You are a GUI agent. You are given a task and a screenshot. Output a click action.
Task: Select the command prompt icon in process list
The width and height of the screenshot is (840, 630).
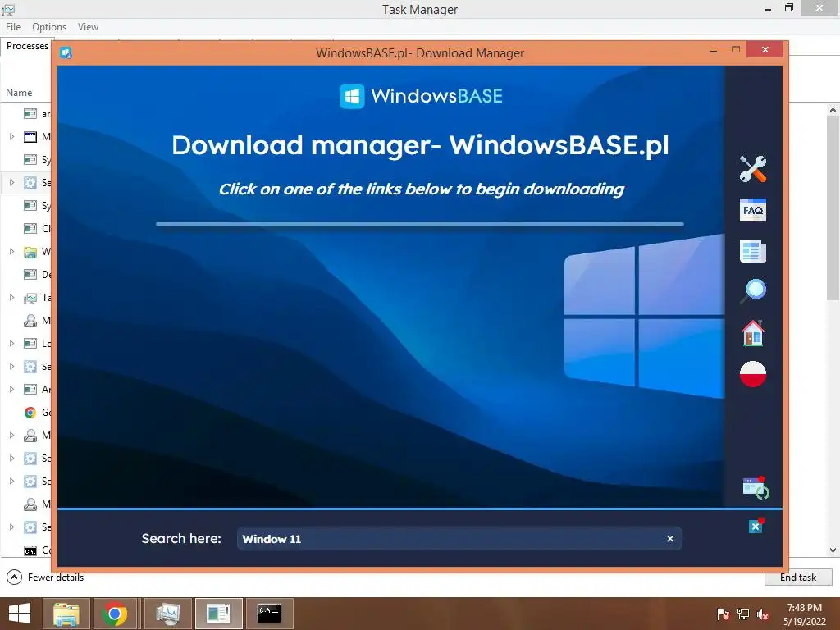pyautogui.click(x=30, y=550)
